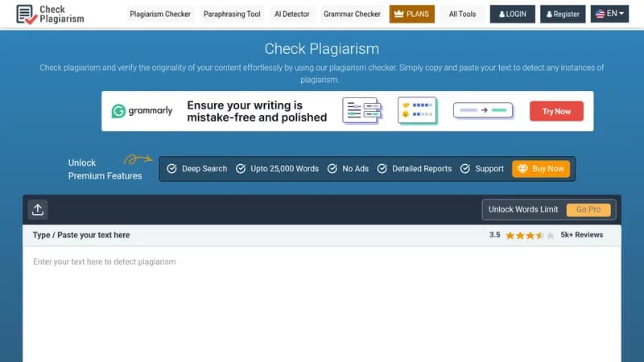Click the 3.5 rating value

click(x=494, y=235)
